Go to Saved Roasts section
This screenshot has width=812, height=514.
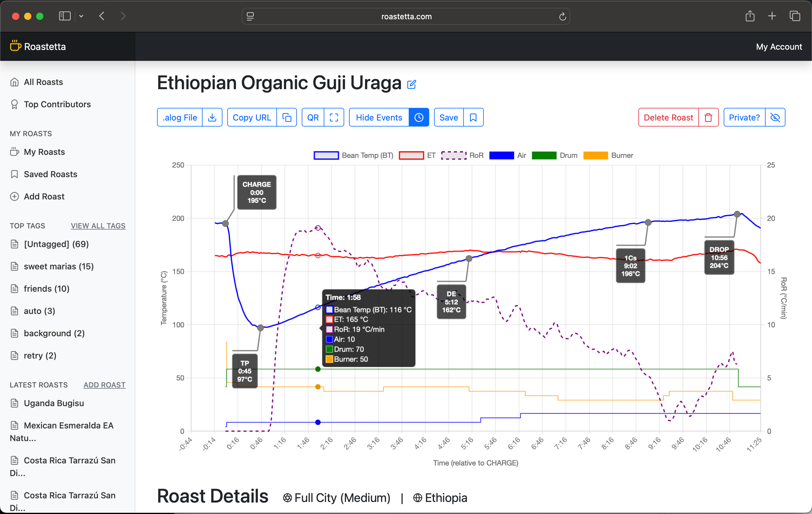[x=50, y=174]
